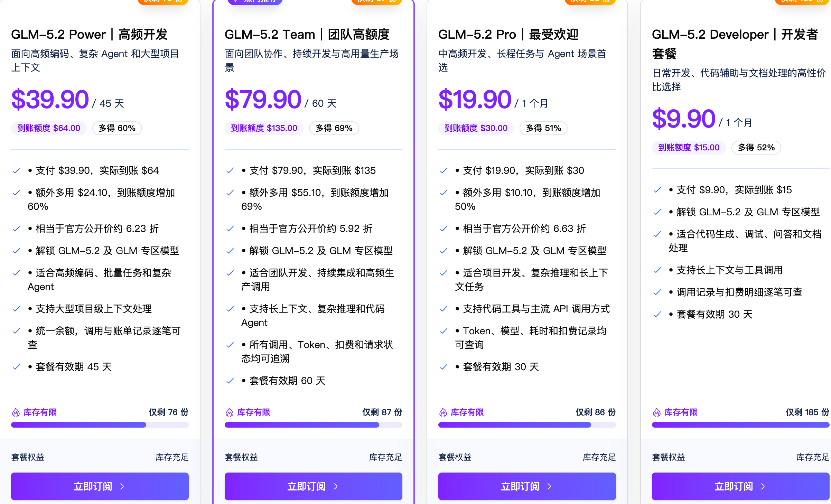The image size is (831, 504).
Task: Click the 到账额度 $64.00 badge
Action: coord(49,128)
